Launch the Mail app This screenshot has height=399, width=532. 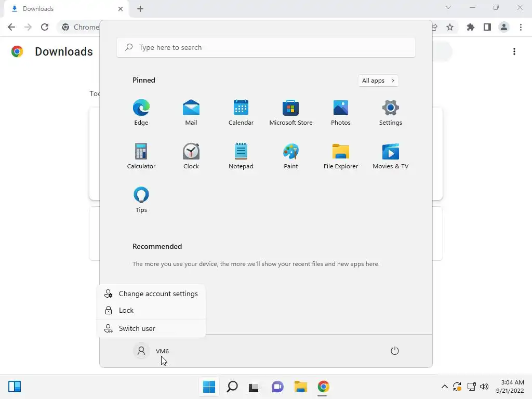click(x=191, y=113)
